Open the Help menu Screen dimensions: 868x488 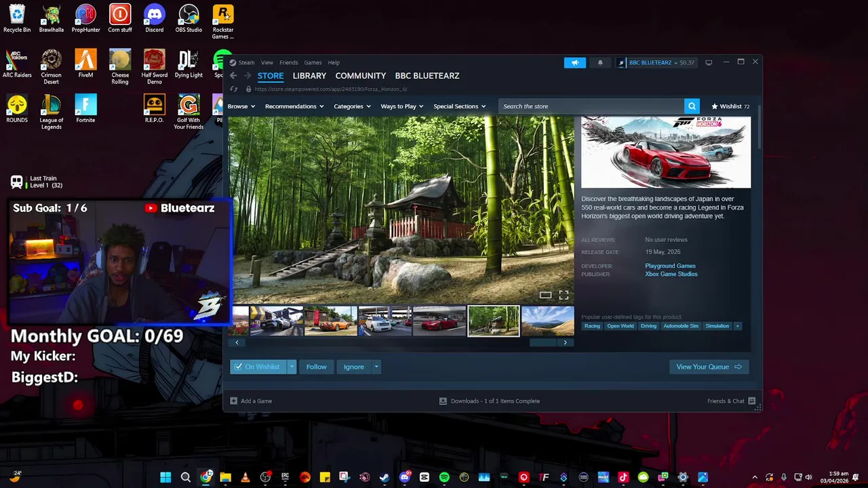[334, 62]
